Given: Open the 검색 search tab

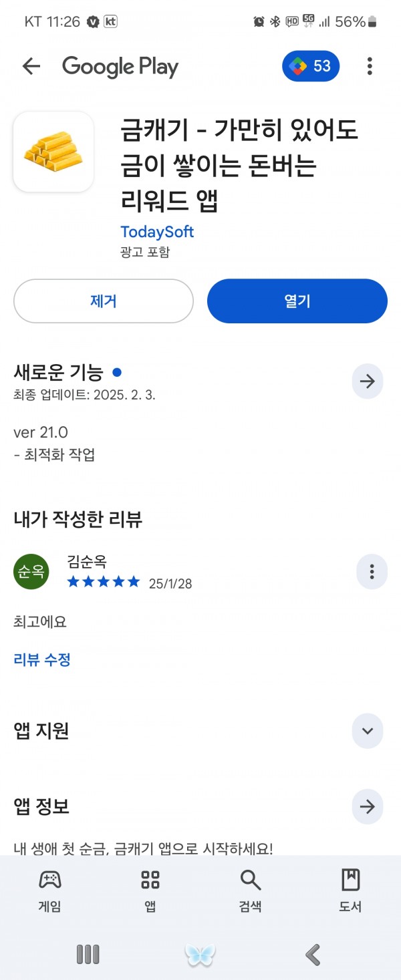Looking at the screenshot, I should pos(251,890).
